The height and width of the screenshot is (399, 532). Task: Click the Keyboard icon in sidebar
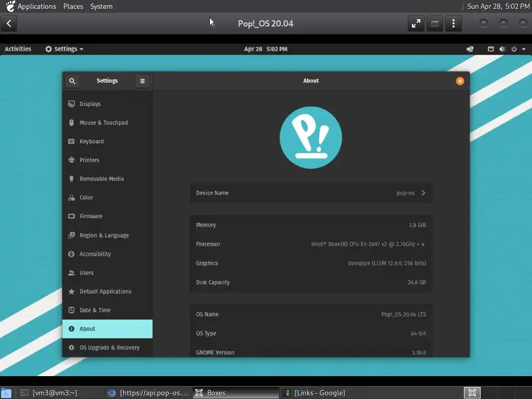coord(71,141)
